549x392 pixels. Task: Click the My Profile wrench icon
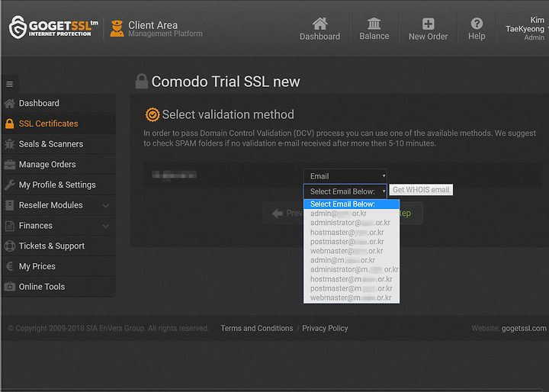click(9, 185)
